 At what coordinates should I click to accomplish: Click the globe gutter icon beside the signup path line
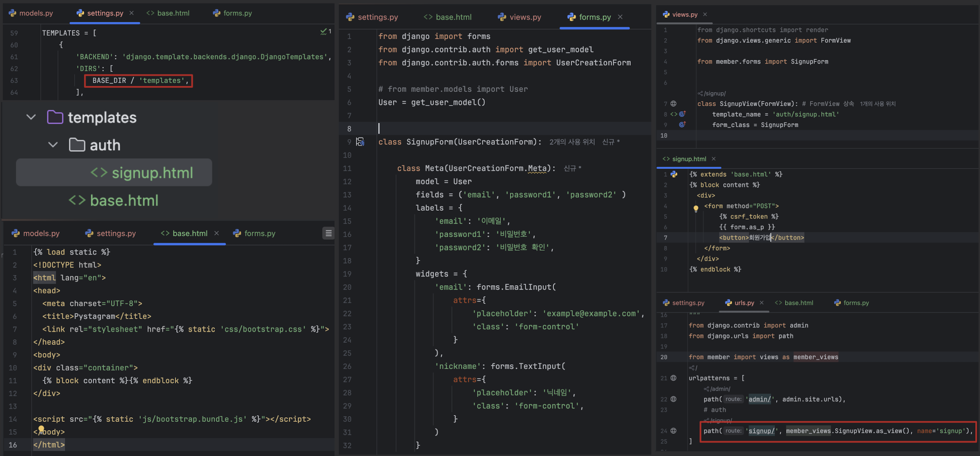point(673,430)
